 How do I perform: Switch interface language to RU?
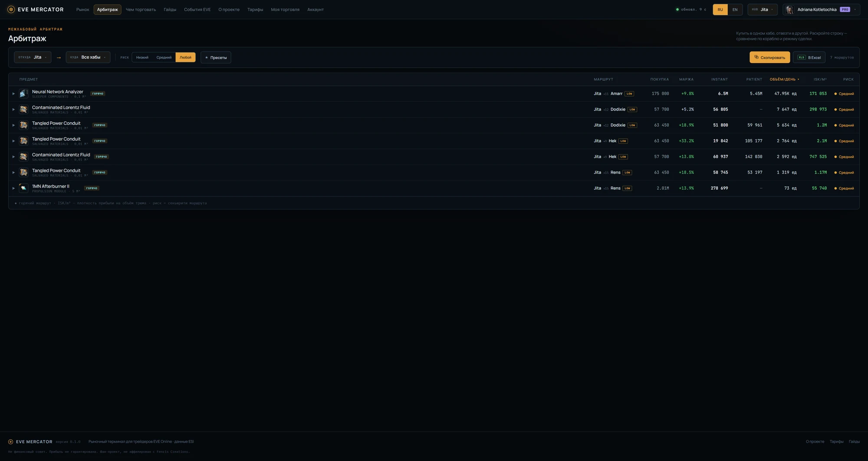click(720, 10)
